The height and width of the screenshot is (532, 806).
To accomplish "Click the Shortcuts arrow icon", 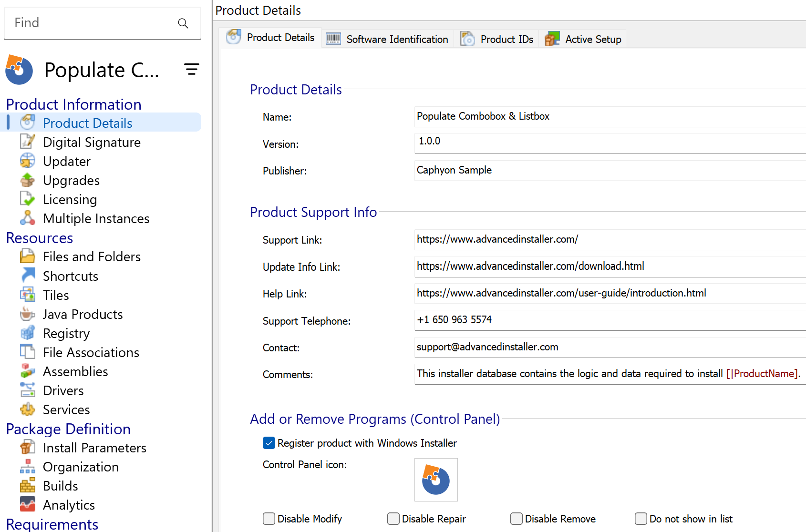I will point(28,275).
